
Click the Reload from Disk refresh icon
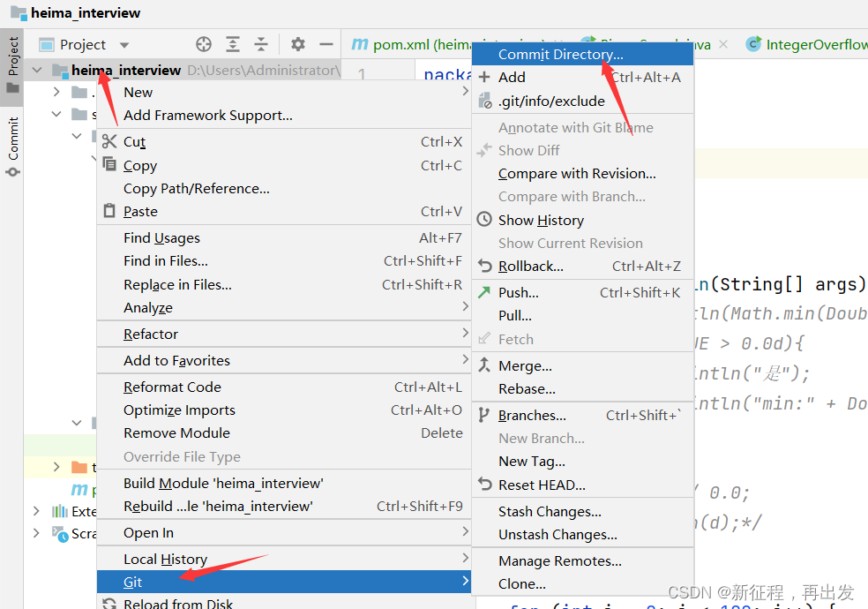click(x=109, y=604)
